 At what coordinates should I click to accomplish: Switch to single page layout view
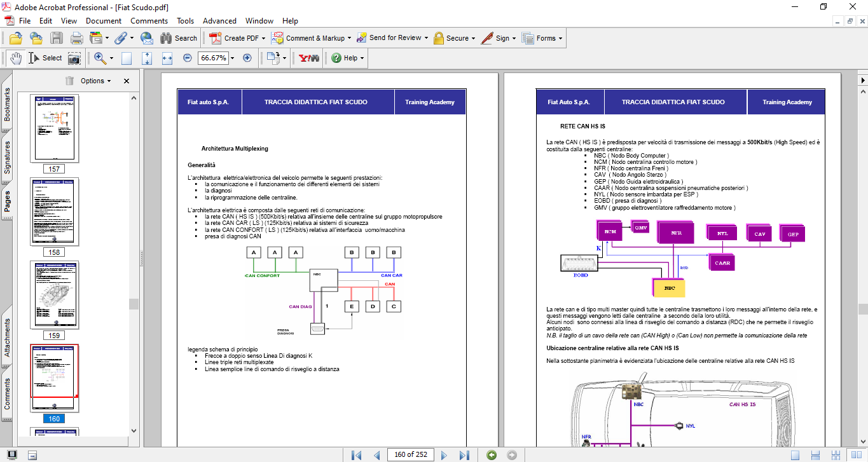point(795,454)
